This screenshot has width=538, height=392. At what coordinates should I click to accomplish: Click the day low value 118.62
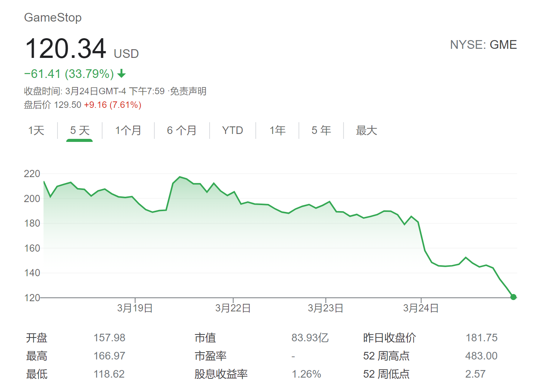pyautogui.click(x=109, y=374)
